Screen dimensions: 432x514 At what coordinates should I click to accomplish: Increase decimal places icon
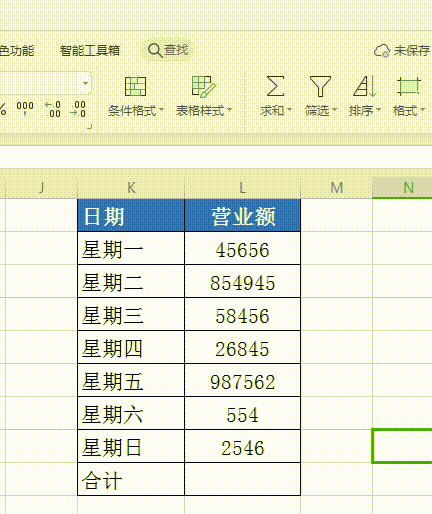tap(53, 109)
